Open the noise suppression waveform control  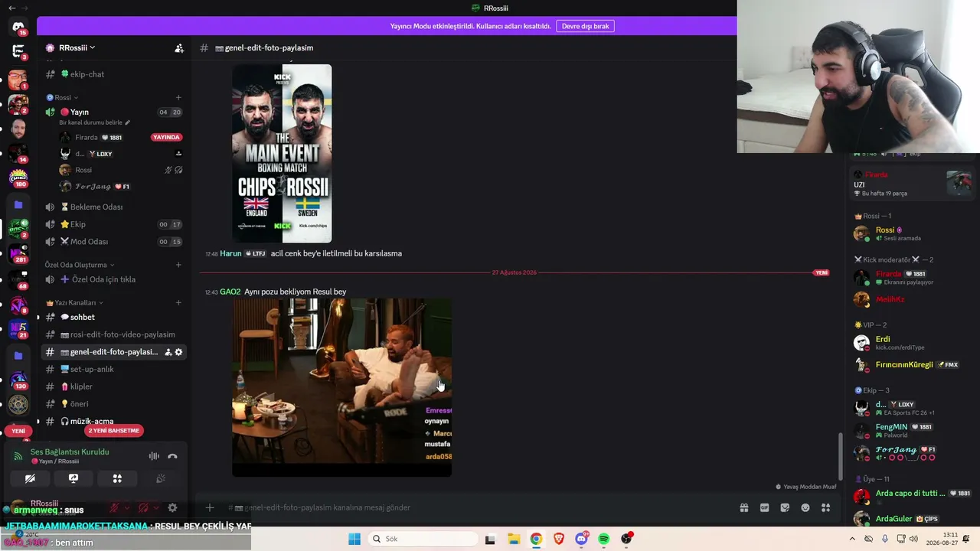[x=154, y=456]
